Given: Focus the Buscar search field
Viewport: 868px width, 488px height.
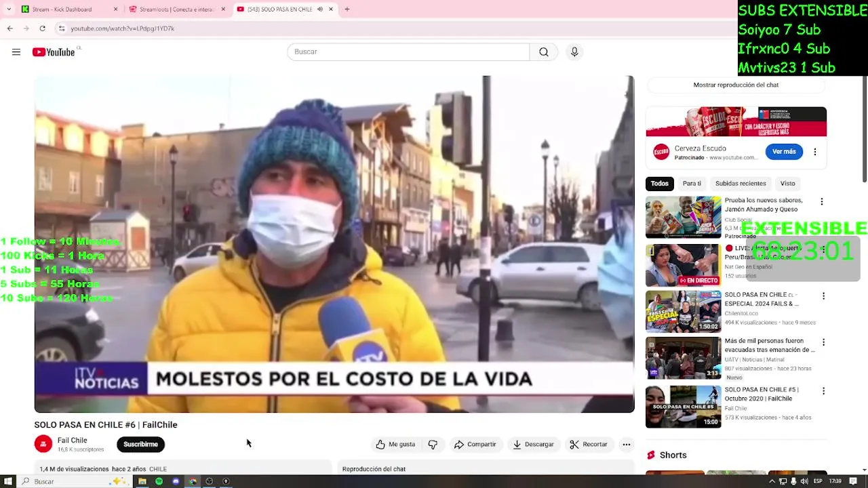Looking at the screenshot, I should 408,52.
